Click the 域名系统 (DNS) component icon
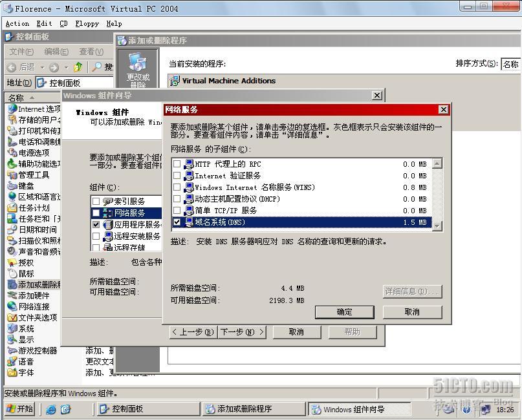 pyautogui.click(x=189, y=222)
